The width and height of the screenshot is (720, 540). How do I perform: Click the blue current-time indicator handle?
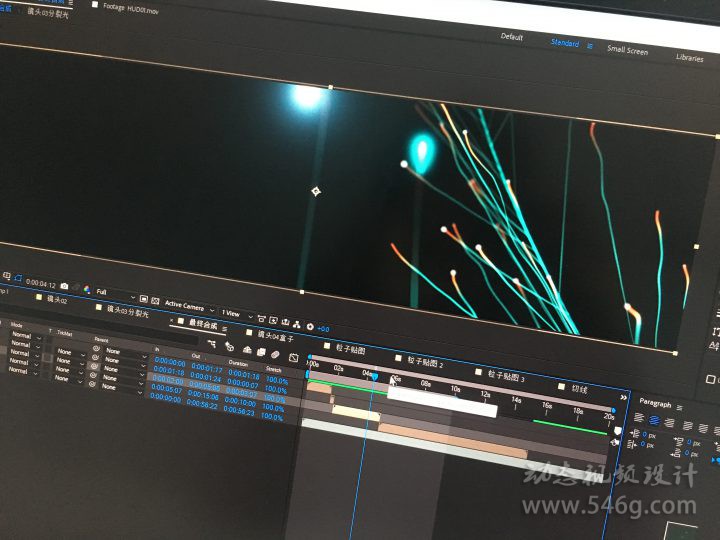click(374, 376)
